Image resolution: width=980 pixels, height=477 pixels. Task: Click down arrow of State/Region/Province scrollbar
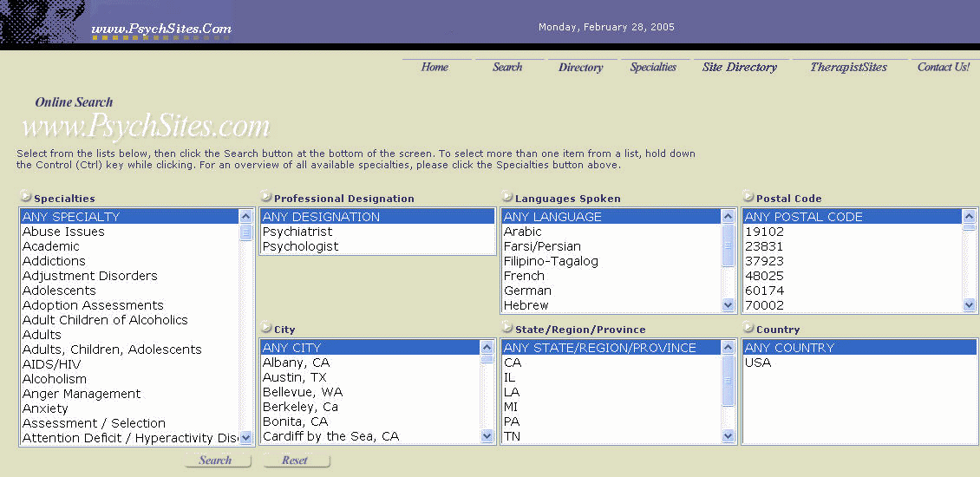[728, 436]
